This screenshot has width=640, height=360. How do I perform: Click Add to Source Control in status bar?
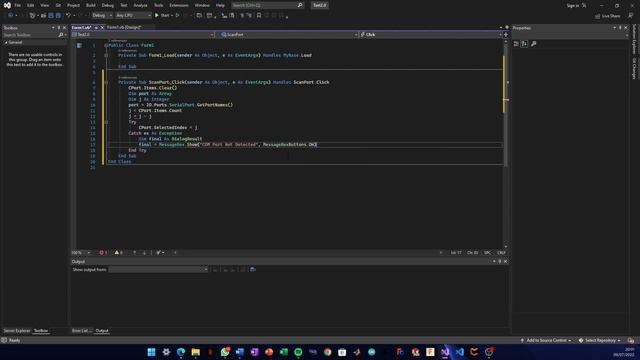(546, 340)
